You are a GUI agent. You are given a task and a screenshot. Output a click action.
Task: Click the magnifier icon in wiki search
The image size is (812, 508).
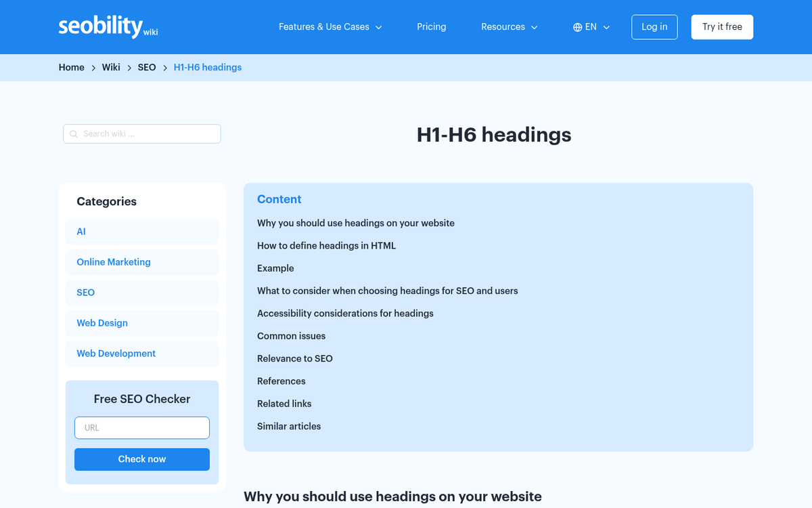pyautogui.click(x=73, y=133)
